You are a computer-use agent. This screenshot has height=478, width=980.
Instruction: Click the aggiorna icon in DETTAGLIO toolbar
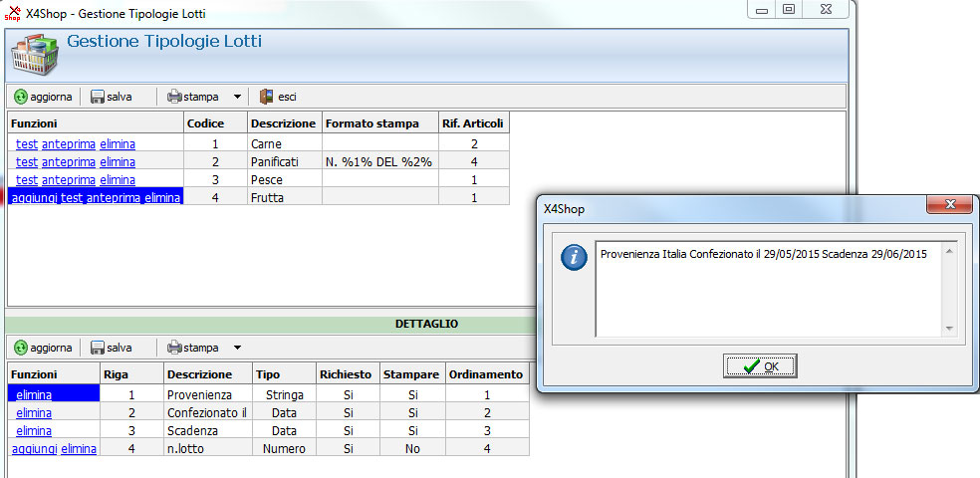(x=21, y=348)
